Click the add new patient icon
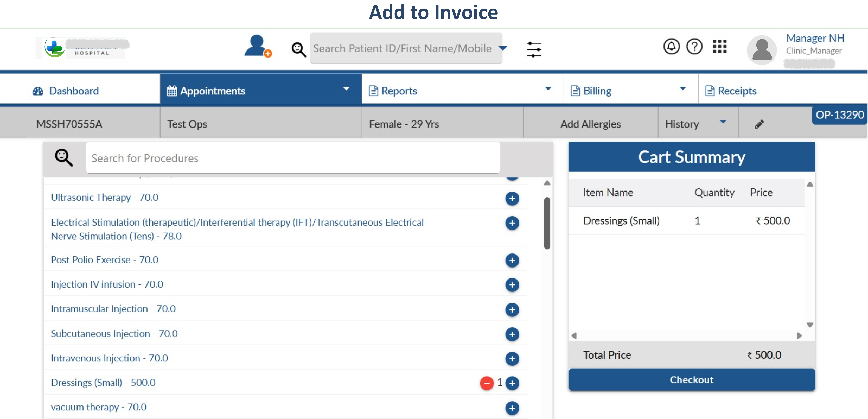Viewport: 868px width, 419px height. pos(258,46)
